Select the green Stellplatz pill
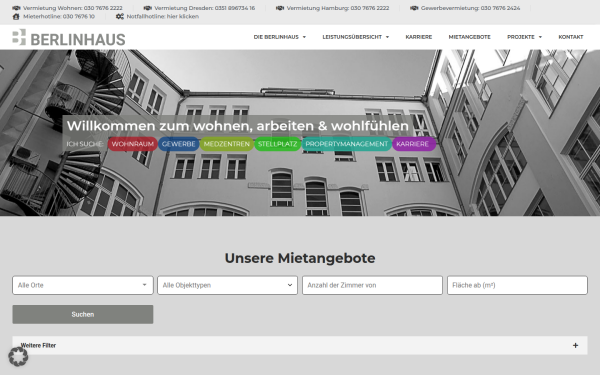Viewport: 600px width, 375px height. tap(277, 144)
